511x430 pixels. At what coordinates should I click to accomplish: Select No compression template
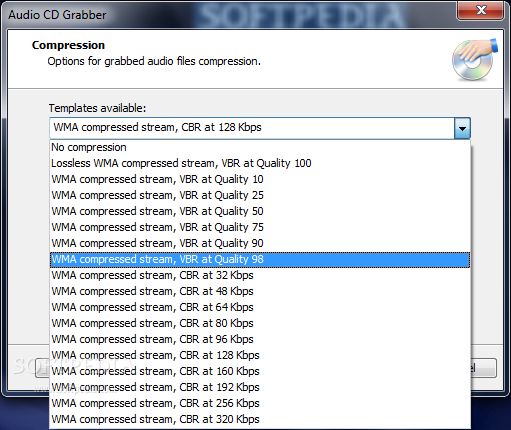pos(260,147)
